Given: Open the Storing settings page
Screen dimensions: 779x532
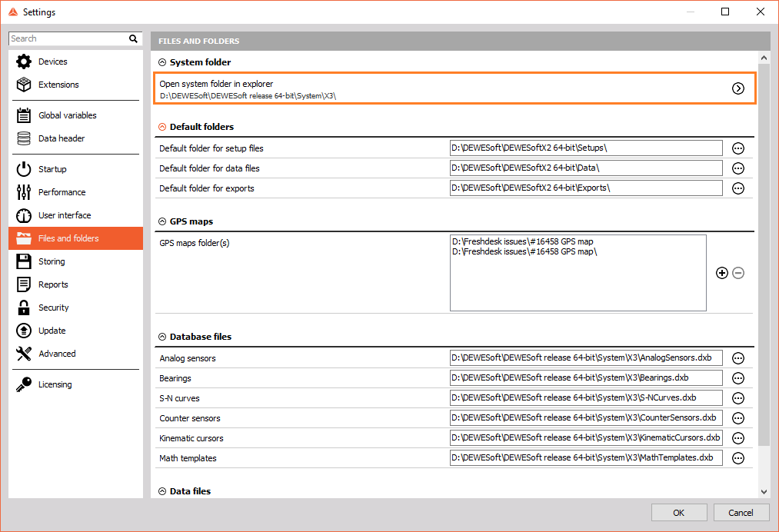Looking at the screenshot, I should click(75, 261).
